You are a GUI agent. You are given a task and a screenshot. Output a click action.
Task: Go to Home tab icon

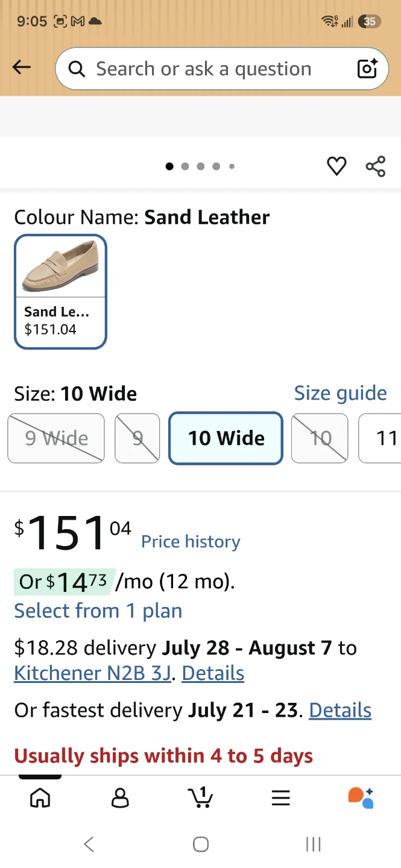(40, 797)
